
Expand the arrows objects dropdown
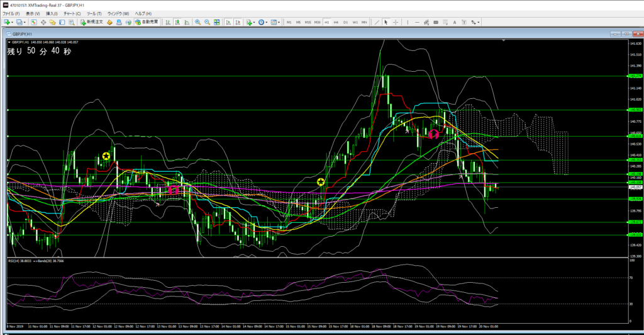tap(479, 22)
